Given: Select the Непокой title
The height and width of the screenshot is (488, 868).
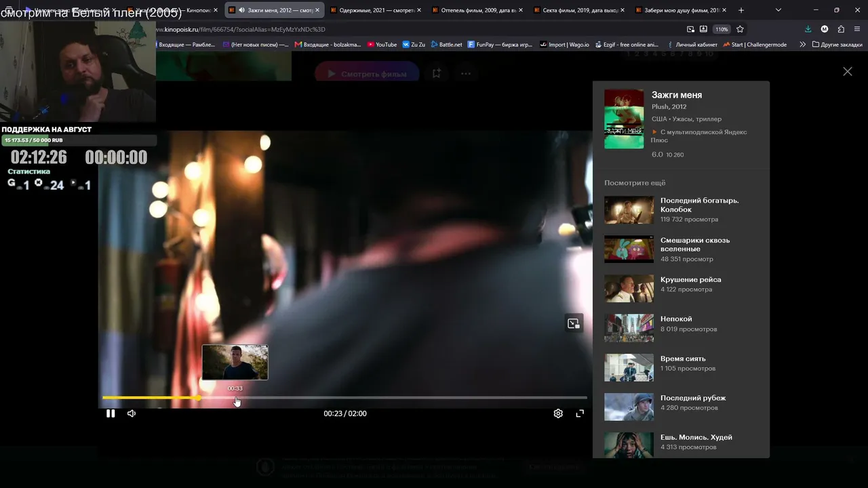Looking at the screenshot, I should point(676,319).
